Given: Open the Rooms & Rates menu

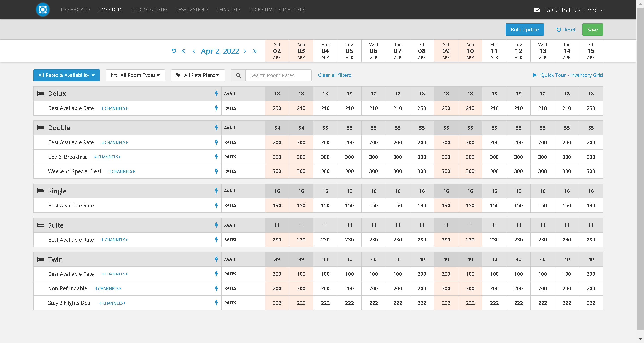Looking at the screenshot, I should [x=149, y=10].
